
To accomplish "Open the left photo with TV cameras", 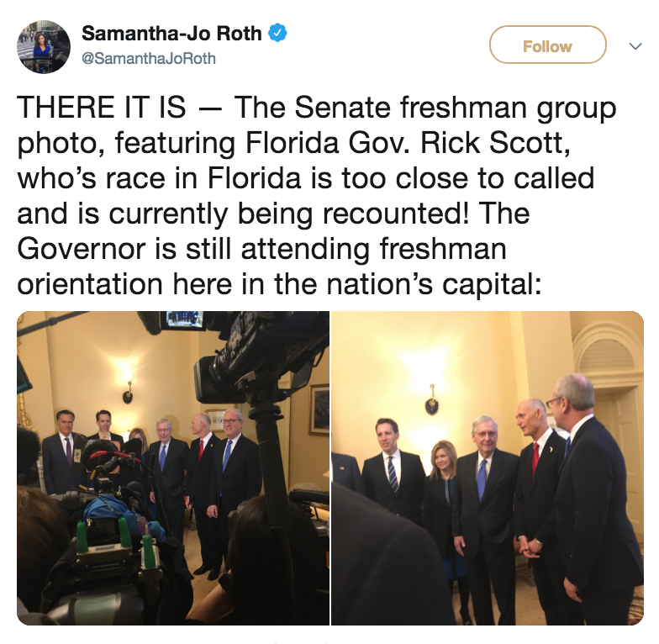I will click(173, 467).
